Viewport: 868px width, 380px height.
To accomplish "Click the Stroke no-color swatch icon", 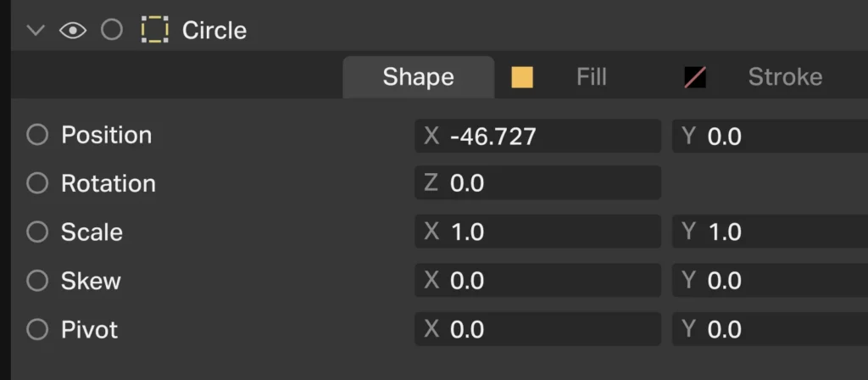I will pyautogui.click(x=695, y=78).
